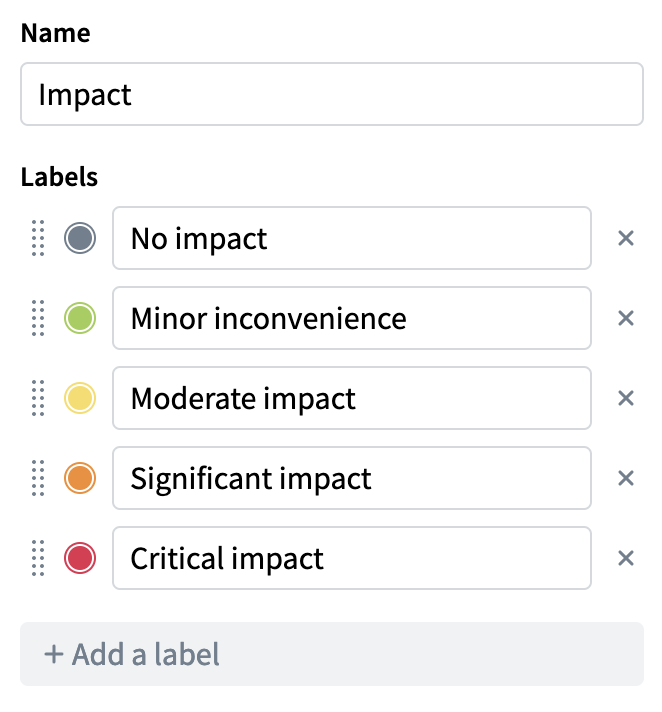Viewport: 662px width, 712px height.
Task: Click drag handle beside Minor inconvenience
Action: click(x=38, y=319)
